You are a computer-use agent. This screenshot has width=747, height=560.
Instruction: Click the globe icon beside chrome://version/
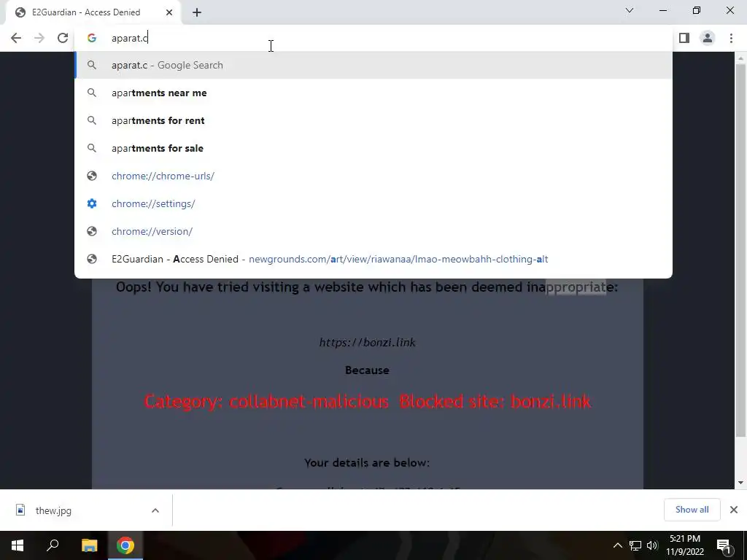click(92, 231)
